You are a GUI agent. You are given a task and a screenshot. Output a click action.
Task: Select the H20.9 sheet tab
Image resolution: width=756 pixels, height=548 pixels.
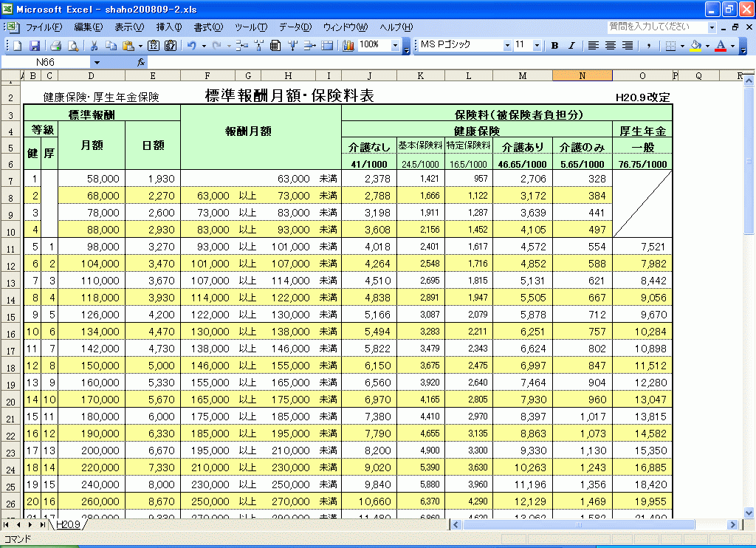coord(69,524)
